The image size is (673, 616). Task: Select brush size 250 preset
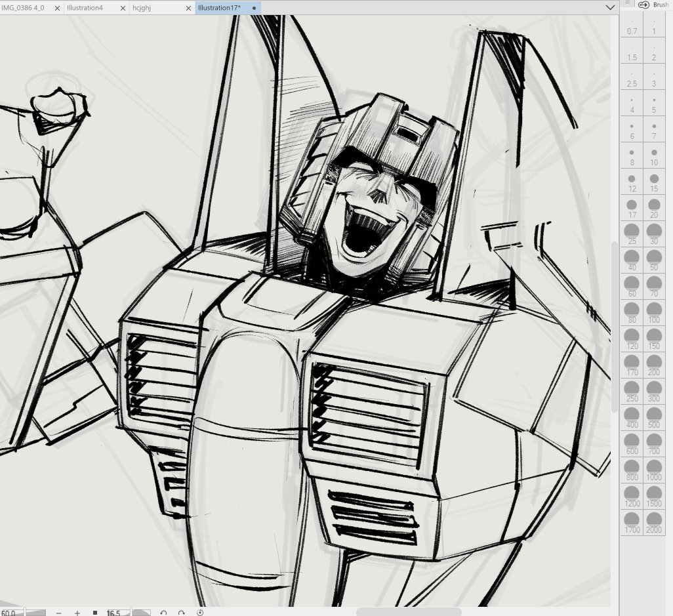point(632,392)
